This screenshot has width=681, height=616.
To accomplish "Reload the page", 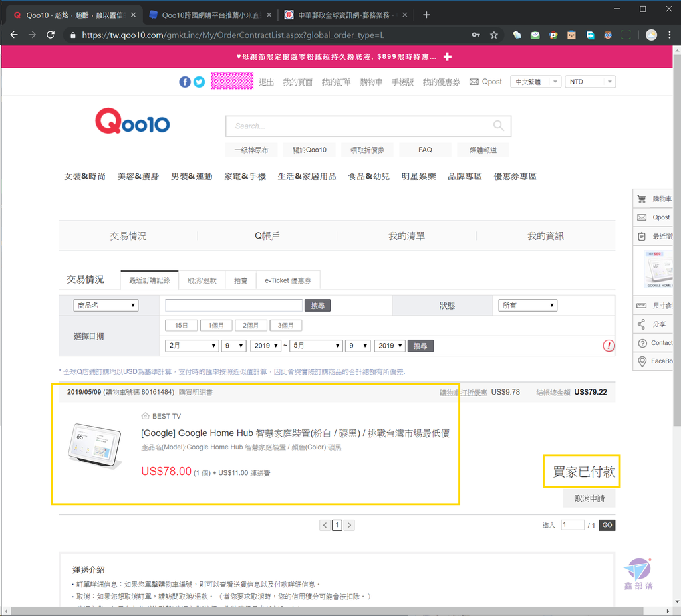I will click(51, 35).
